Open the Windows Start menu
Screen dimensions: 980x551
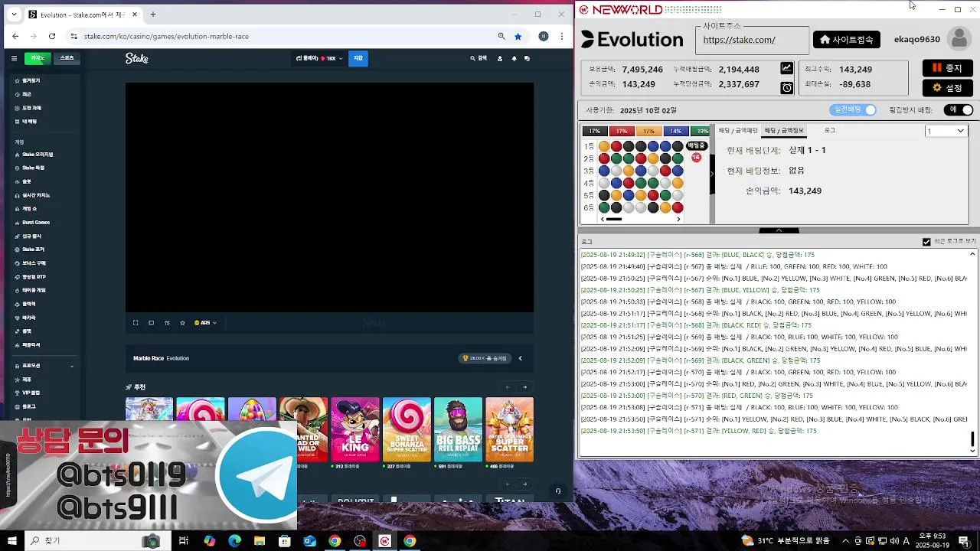click(x=12, y=541)
